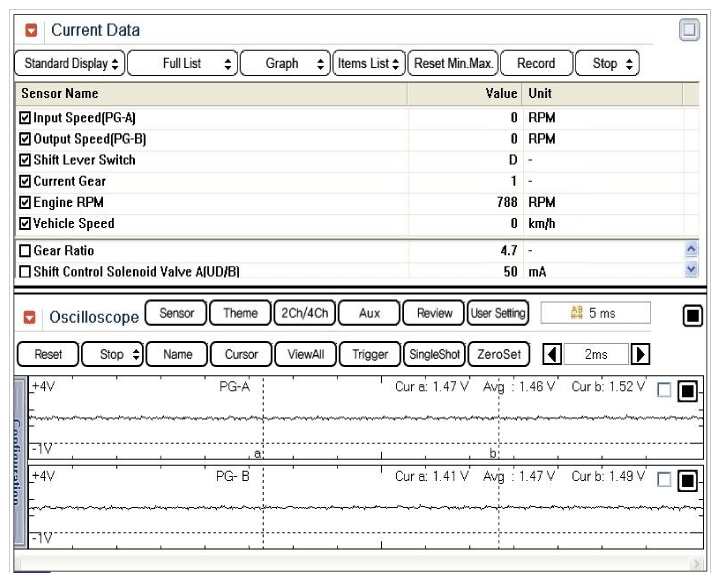This screenshot has height=582, width=720.
Task: Click the Sensor Name column header
Action: click(x=211, y=94)
